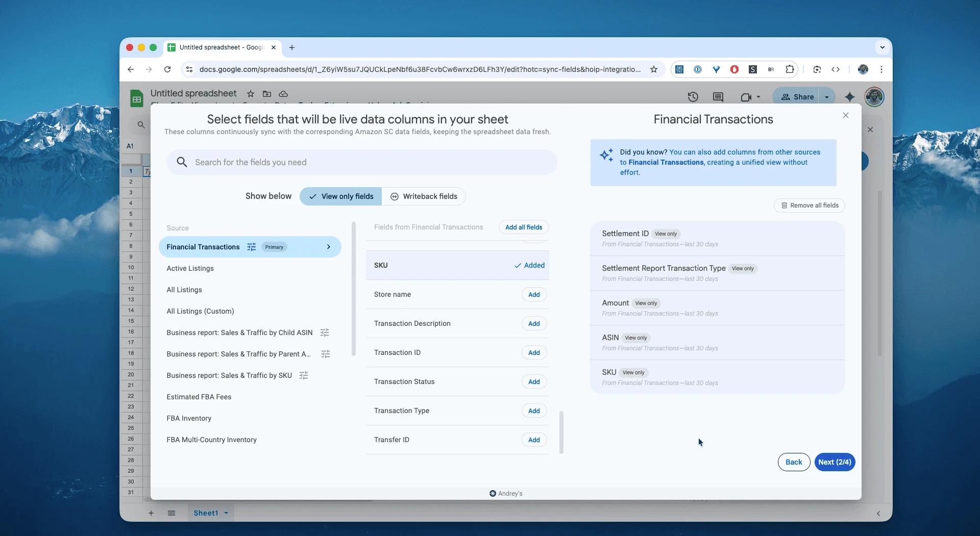
Task: Click the search fields input box
Action: tap(362, 162)
